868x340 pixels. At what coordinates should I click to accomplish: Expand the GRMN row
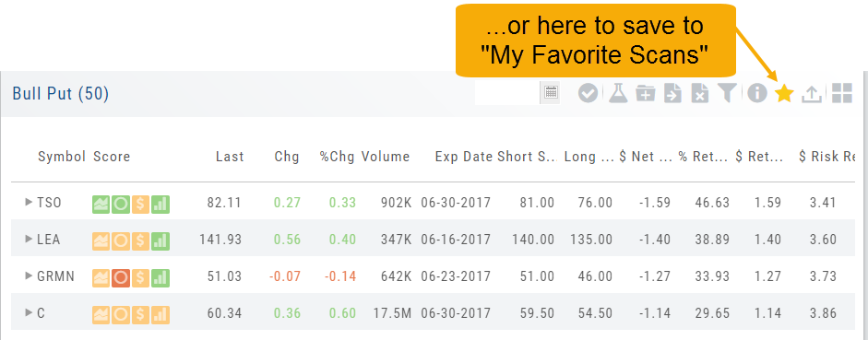[x=29, y=276]
